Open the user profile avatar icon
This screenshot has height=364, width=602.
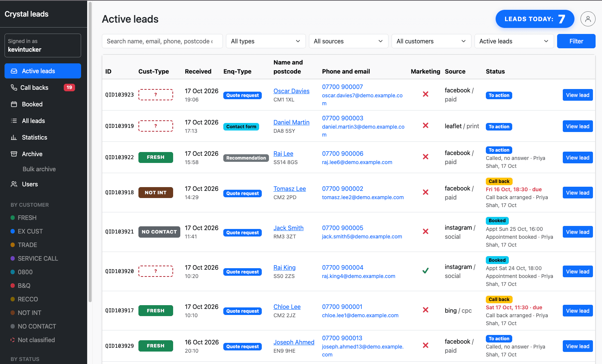588,19
